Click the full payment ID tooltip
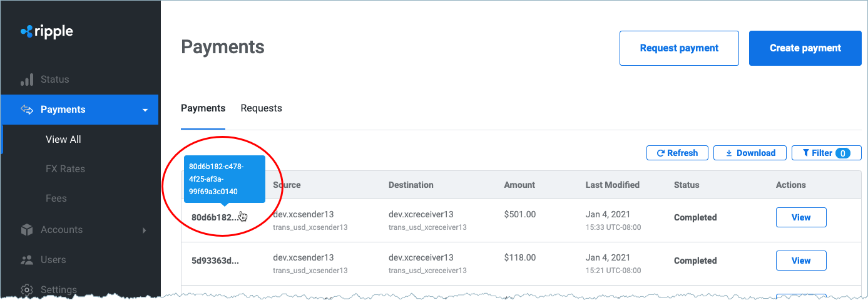868x300 pixels. point(225,179)
